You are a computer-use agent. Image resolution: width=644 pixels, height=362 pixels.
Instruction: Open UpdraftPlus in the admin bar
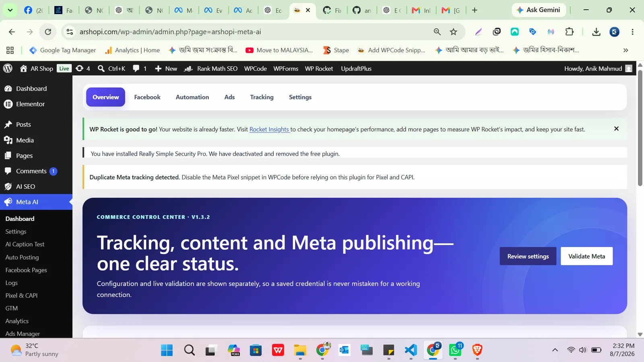click(356, 68)
